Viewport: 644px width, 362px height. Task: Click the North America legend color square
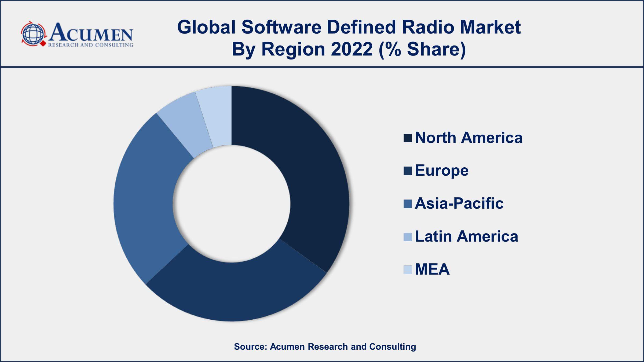pos(407,138)
